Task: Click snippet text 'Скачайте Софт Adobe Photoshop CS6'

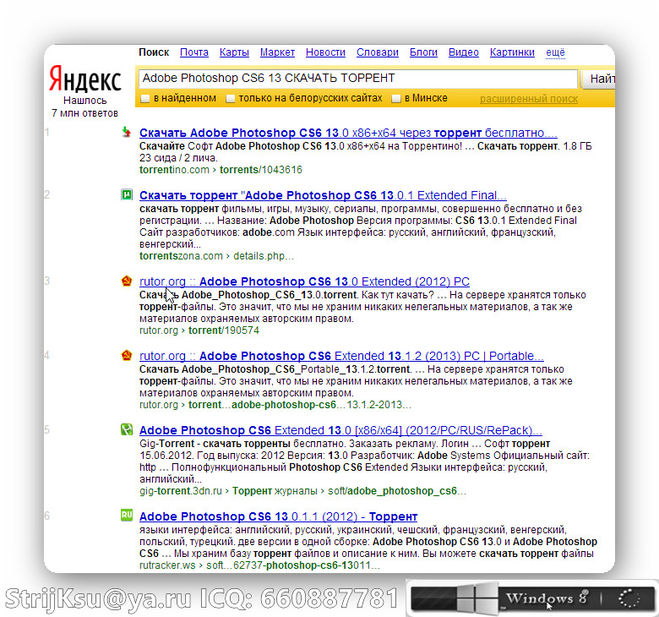Action: pyautogui.click(x=230, y=146)
